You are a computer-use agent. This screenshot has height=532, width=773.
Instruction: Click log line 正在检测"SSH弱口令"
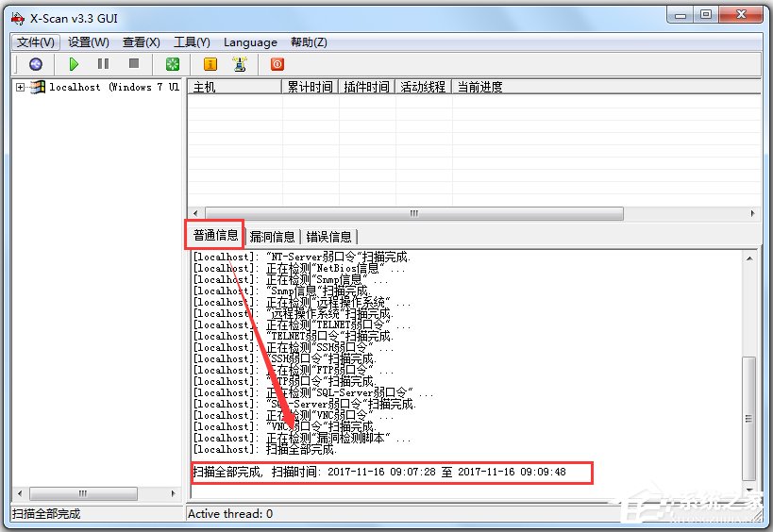(x=294, y=347)
